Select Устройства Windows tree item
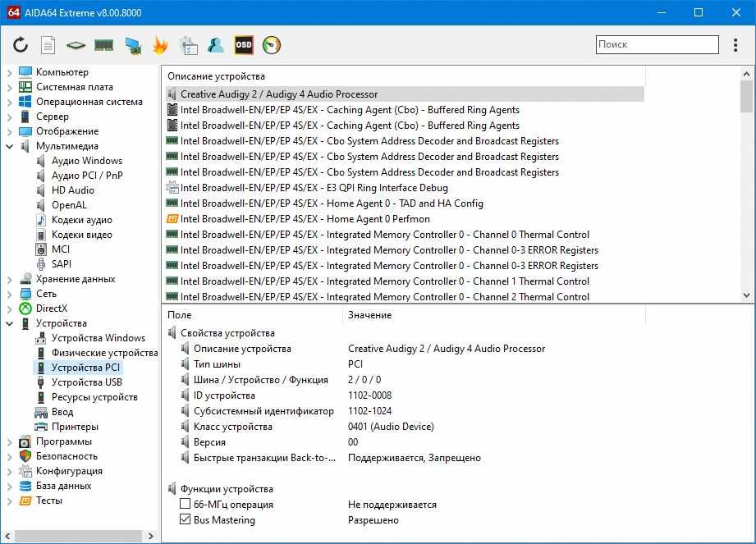 click(98, 338)
